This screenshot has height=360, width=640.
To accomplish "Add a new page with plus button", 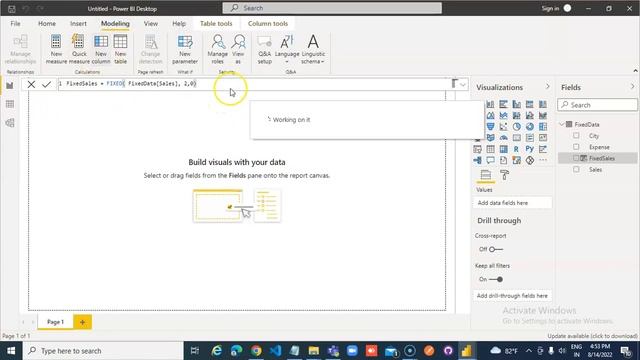I will pos(82,322).
